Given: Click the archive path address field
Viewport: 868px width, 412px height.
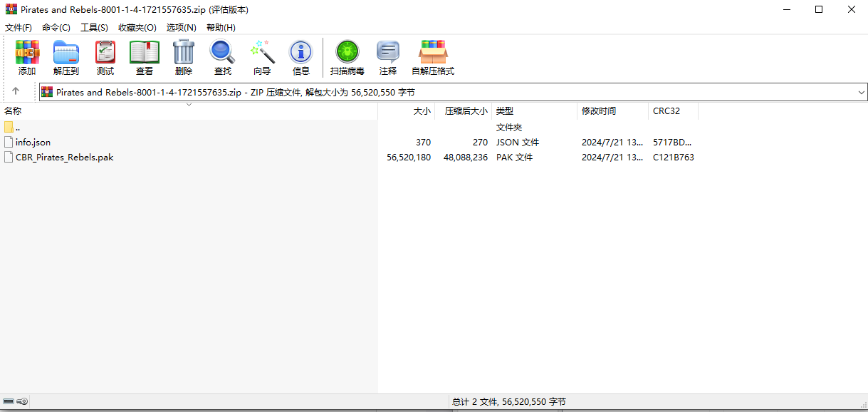Looking at the screenshot, I should [x=453, y=92].
